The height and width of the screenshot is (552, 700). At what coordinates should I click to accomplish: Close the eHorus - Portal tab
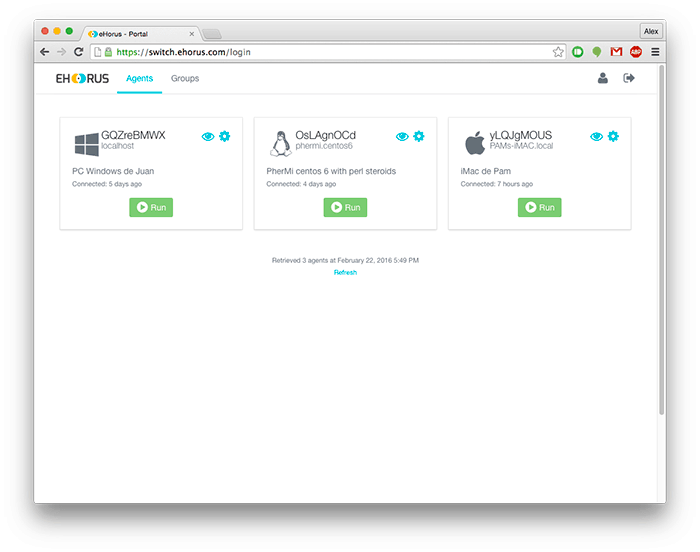pyautogui.click(x=192, y=34)
